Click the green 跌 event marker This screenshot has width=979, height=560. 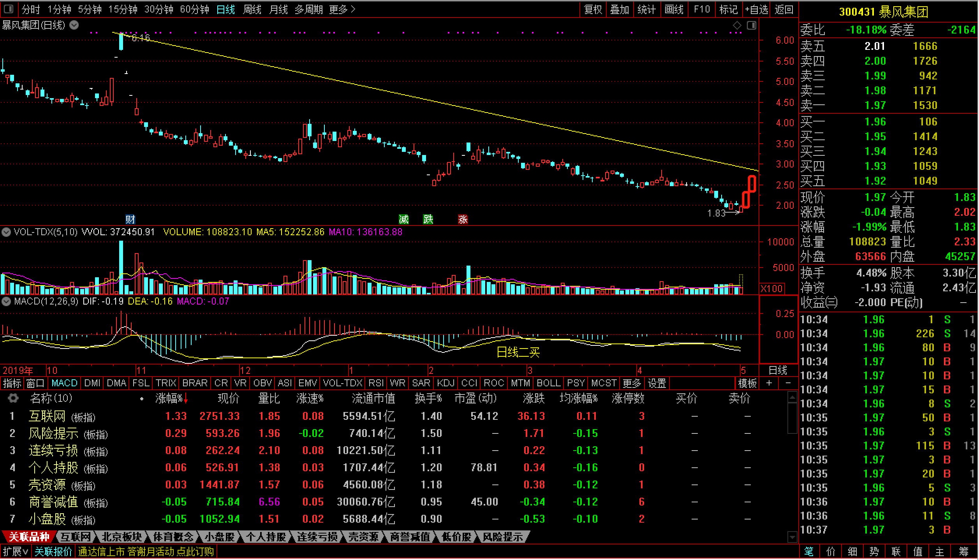pyautogui.click(x=428, y=219)
